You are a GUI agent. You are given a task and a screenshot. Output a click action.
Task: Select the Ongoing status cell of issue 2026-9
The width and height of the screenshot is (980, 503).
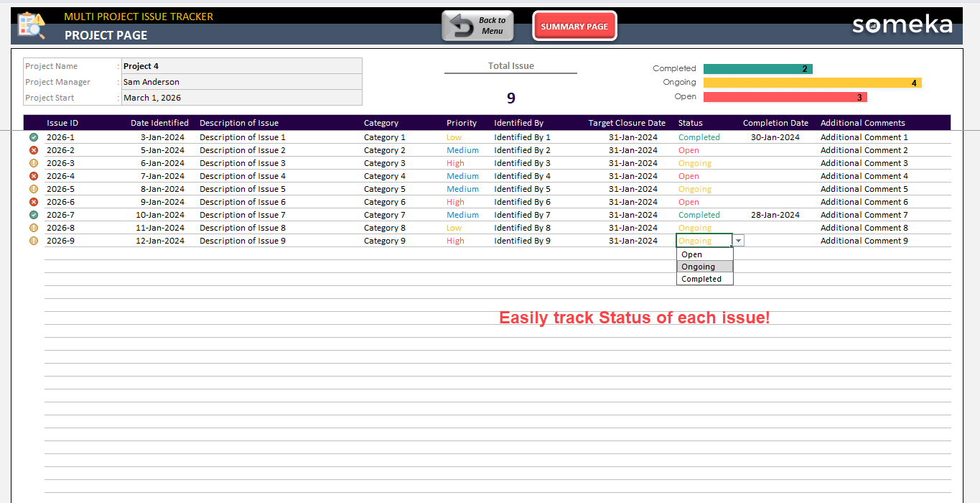(704, 241)
